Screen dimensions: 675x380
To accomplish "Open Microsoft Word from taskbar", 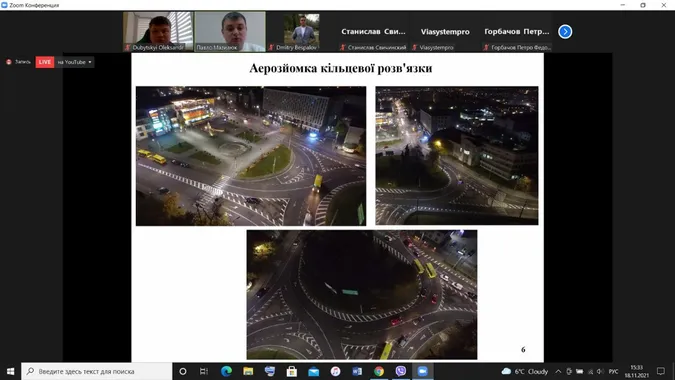I will pos(357,371).
